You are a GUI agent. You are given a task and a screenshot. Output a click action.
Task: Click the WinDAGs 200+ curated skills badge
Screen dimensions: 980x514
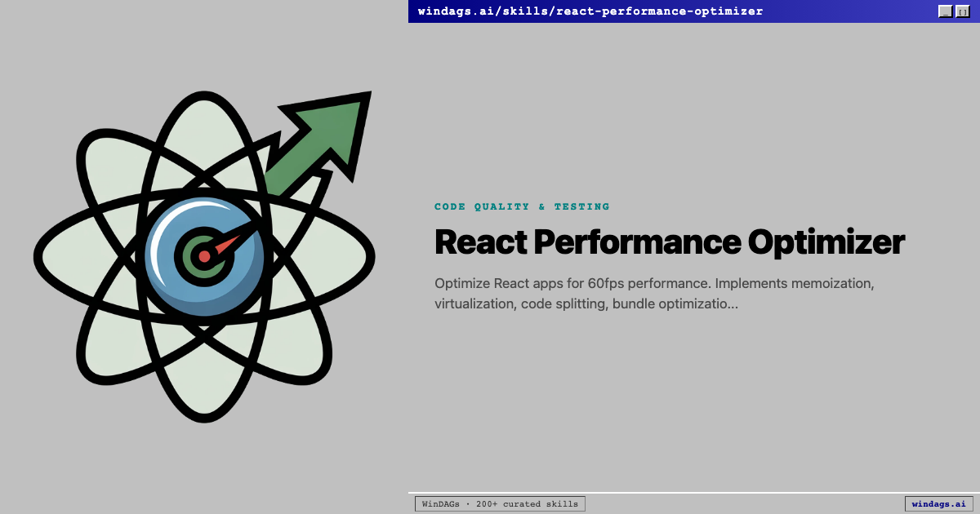click(x=500, y=503)
